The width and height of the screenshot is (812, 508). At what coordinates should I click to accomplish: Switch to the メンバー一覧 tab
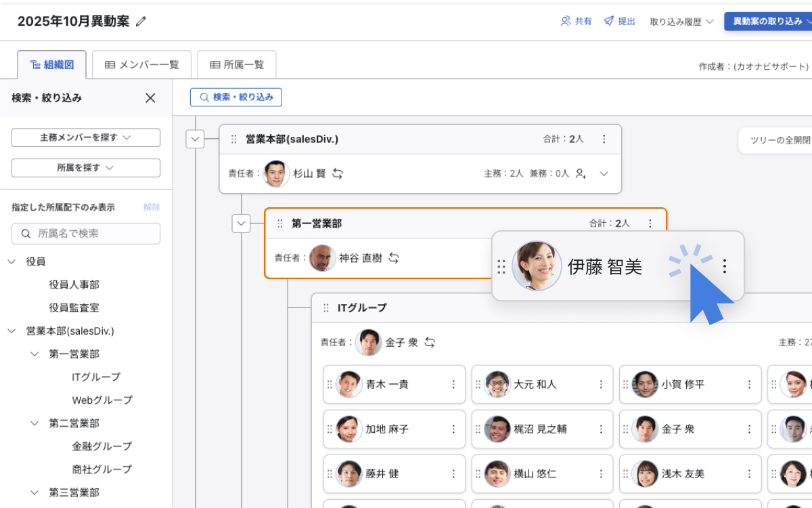point(142,65)
